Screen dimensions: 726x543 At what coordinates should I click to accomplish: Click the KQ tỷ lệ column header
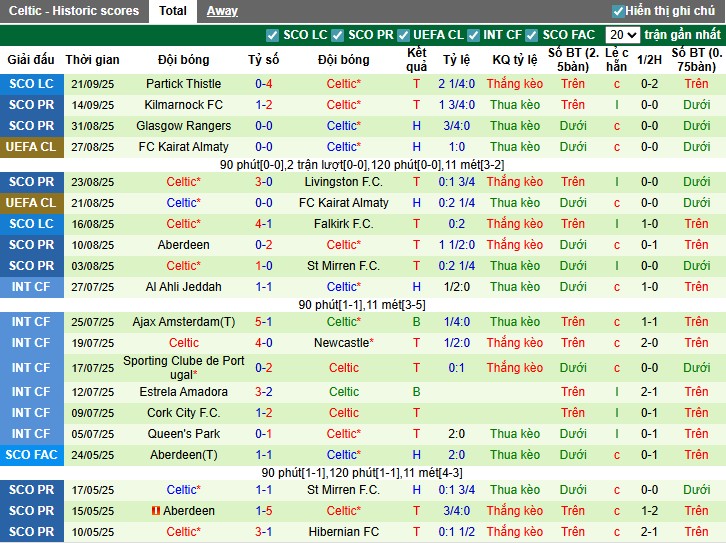[x=514, y=60]
